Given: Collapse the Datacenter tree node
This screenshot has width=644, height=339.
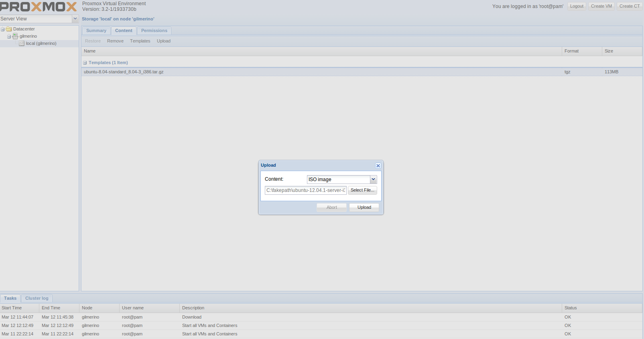Looking at the screenshot, I should 3,29.
